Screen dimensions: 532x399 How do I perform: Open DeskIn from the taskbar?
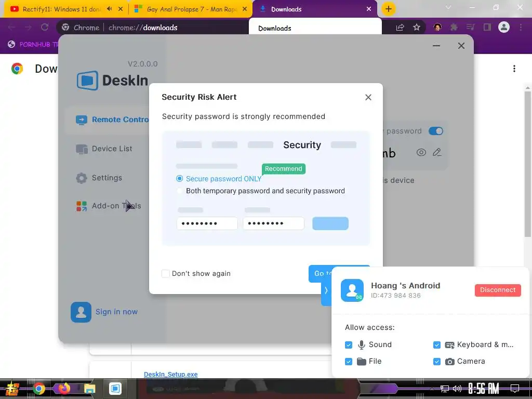tap(115, 389)
